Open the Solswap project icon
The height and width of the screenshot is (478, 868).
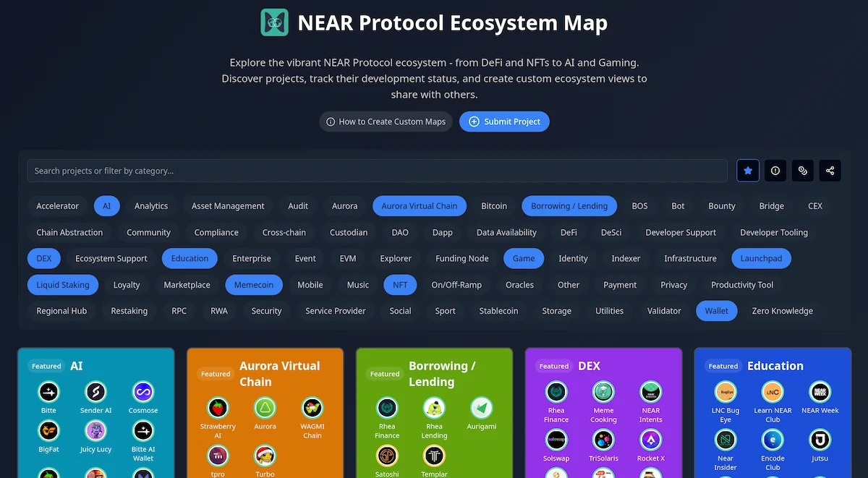556,440
